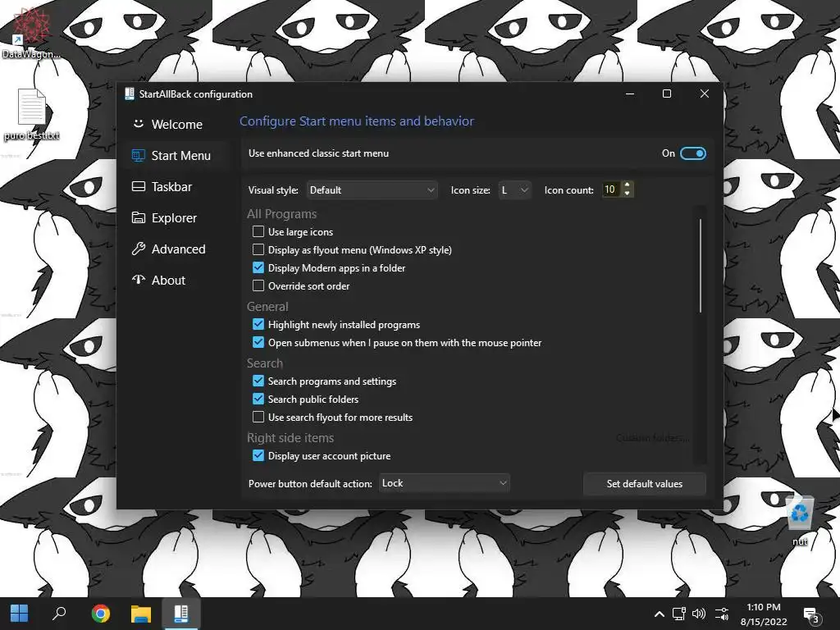Click the volume speaker tray icon
The width and height of the screenshot is (840, 630).
click(x=699, y=614)
